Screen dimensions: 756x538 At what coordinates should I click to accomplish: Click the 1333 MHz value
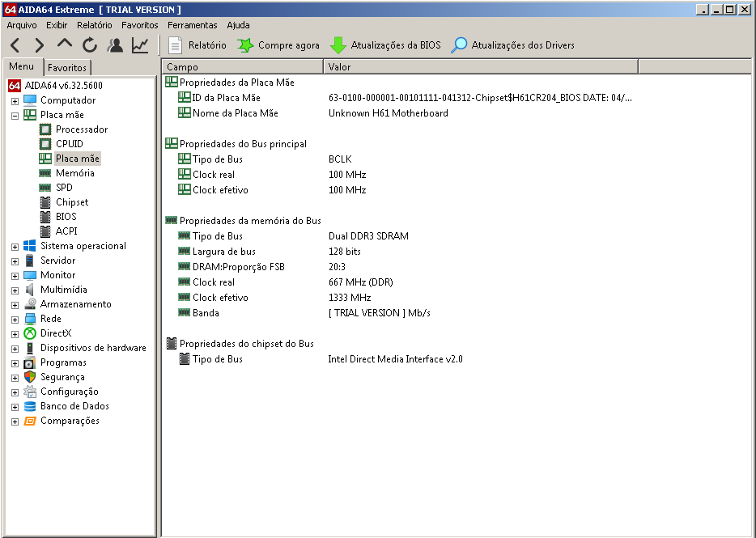350,298
